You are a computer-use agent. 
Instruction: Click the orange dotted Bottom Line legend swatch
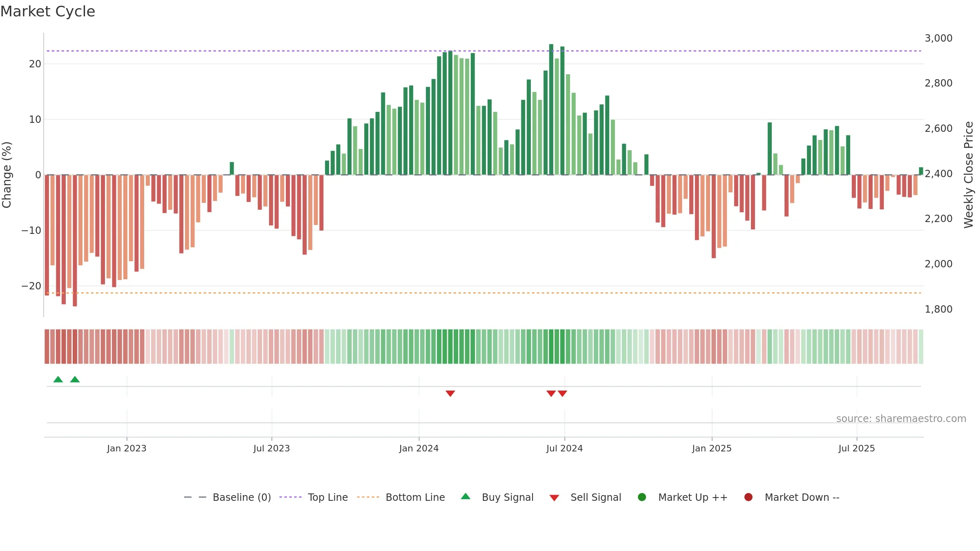pos(368,497)
